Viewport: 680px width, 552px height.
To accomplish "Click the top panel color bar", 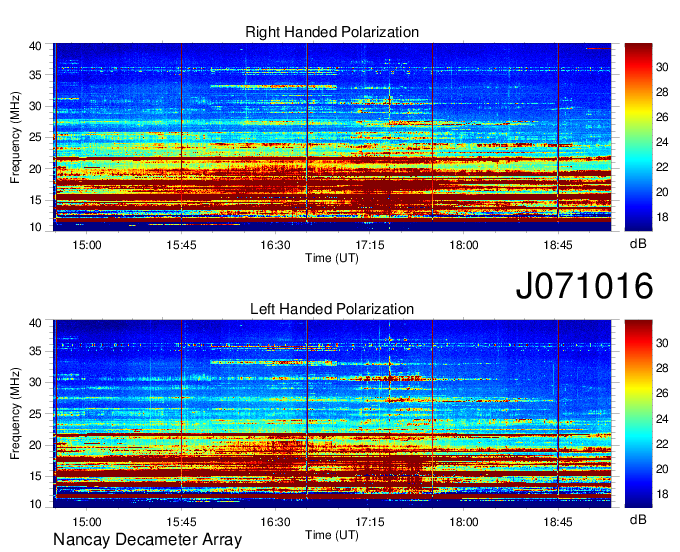I will (638, 137).
